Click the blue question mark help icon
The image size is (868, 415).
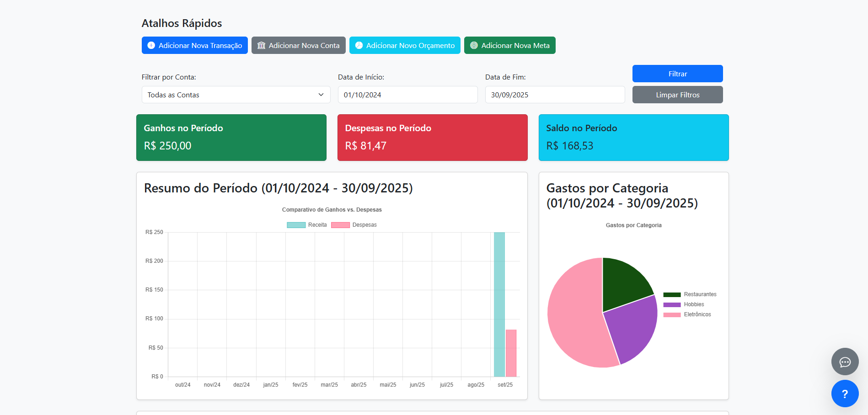[845, 394]
